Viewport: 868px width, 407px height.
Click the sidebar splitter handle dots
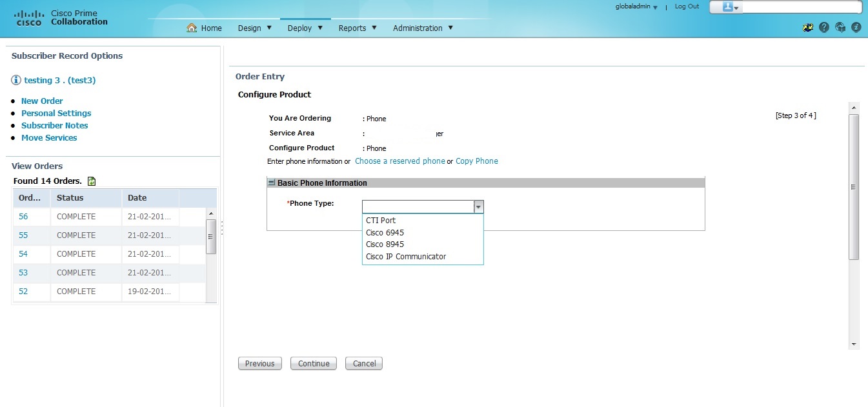(222, 228)
